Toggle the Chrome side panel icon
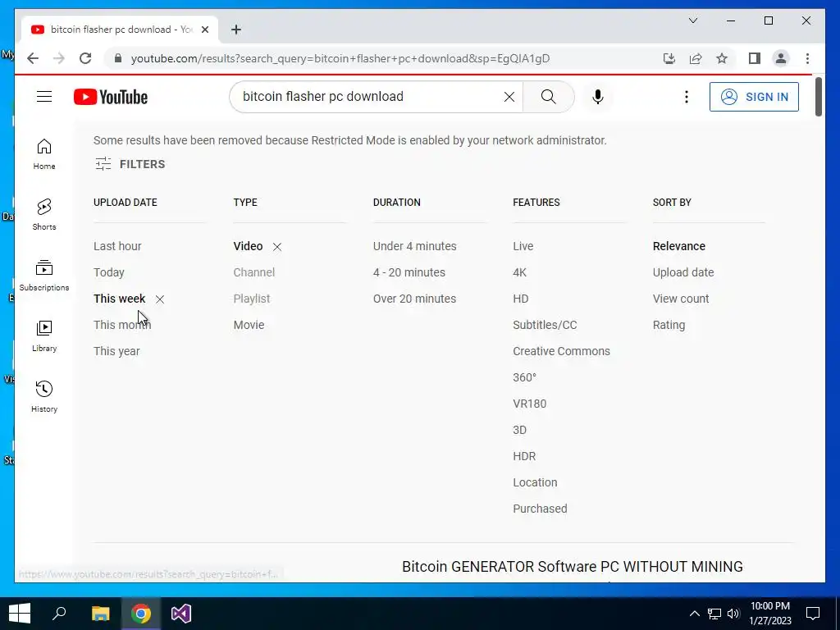 pos(755,58)
